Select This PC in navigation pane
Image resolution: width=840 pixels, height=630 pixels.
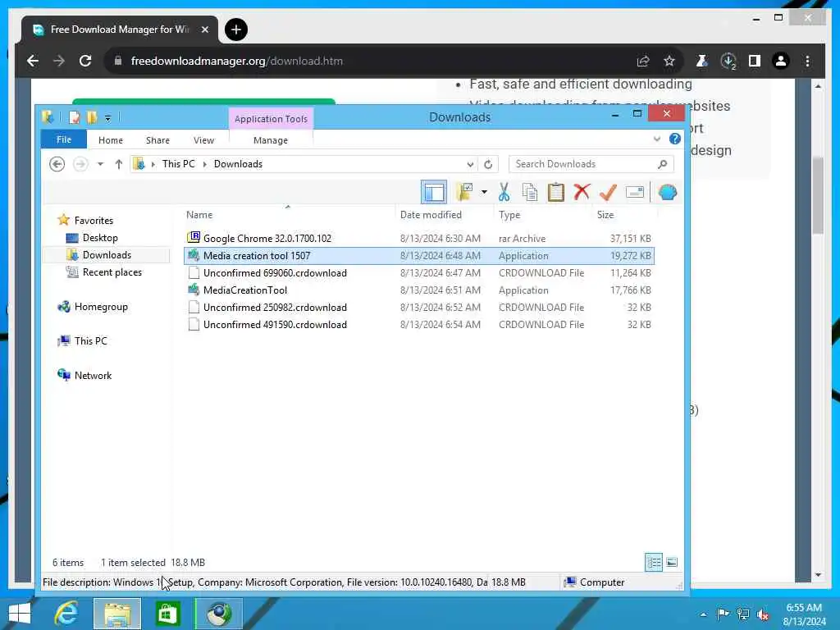pos(90,340)
